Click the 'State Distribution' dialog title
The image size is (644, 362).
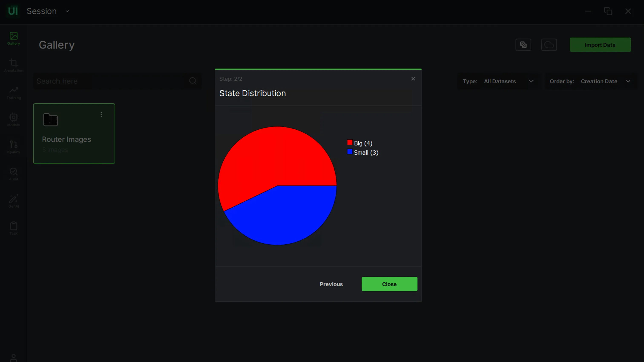[x=253, y=93]
